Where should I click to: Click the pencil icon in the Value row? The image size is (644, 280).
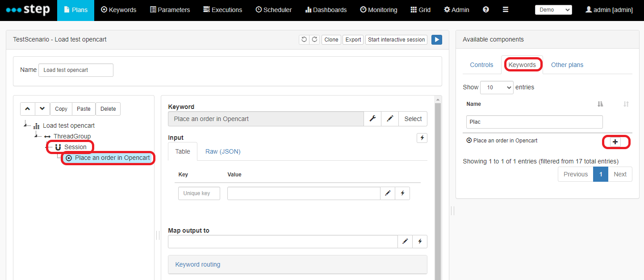coord(387,193)
